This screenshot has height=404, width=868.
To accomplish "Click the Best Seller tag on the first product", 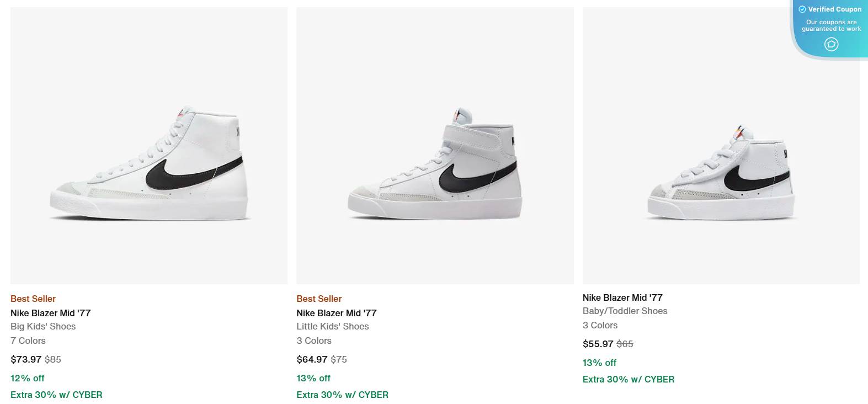I will tap(33, 299).
